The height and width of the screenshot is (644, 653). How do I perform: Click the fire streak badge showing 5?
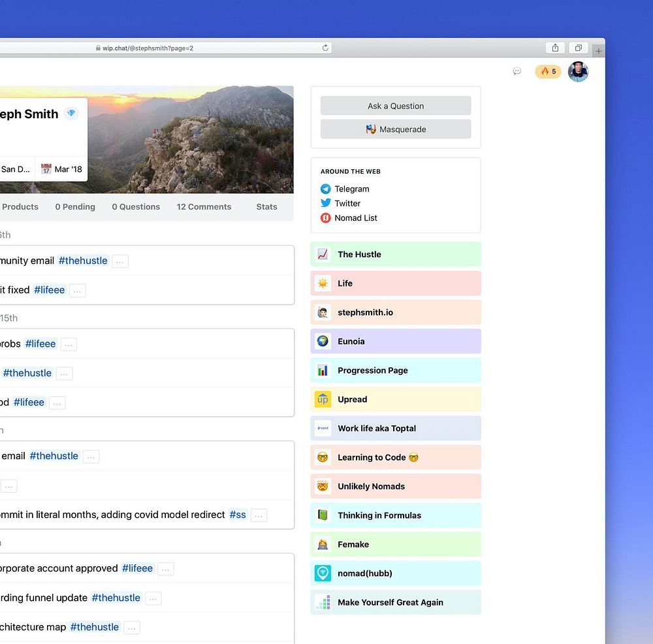tap(548, 72)
